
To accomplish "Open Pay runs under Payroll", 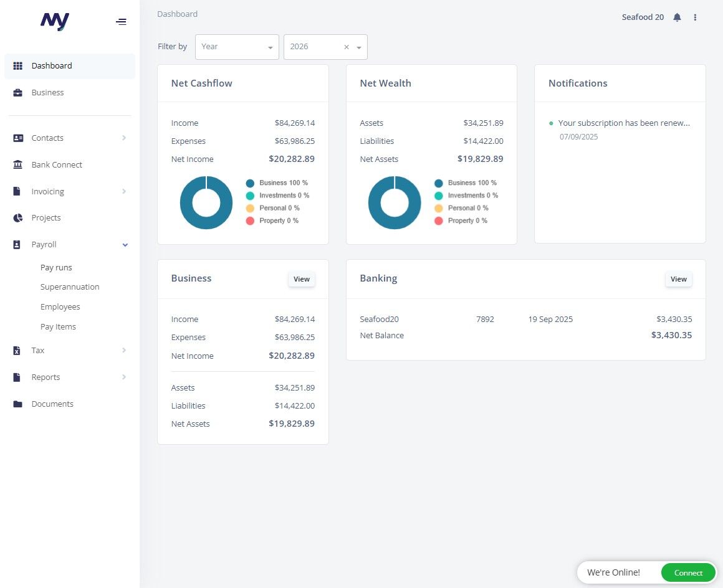I will (56, 268).
